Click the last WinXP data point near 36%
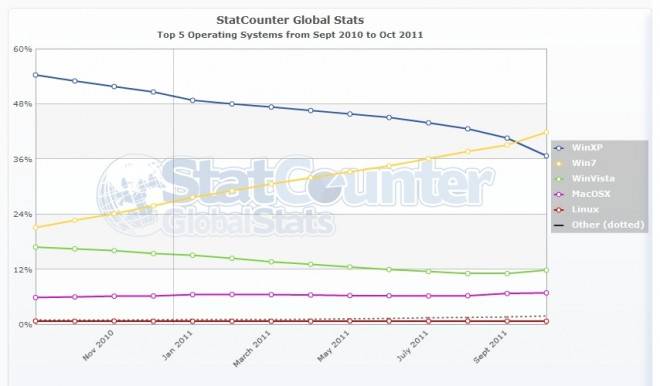This screenshot has height=386, width=660. [546, 156]
